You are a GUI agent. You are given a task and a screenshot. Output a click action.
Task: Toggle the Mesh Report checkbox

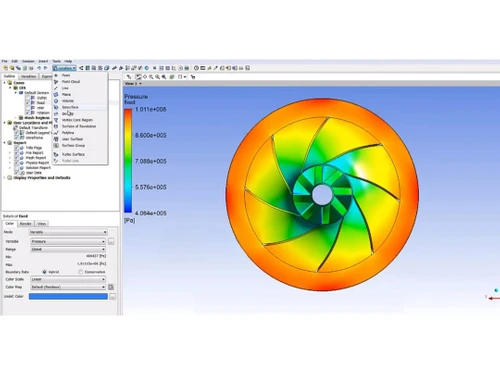pos(16,158)
